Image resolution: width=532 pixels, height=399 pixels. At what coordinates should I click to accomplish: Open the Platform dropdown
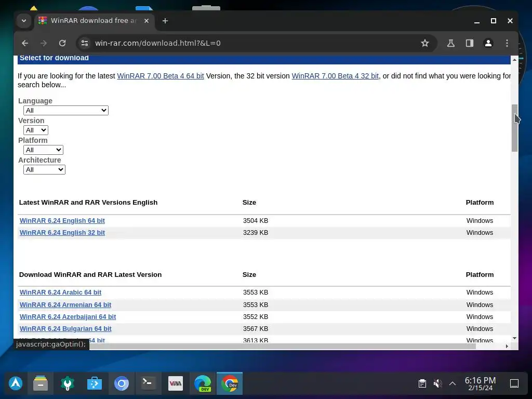[x=43, y=150]
